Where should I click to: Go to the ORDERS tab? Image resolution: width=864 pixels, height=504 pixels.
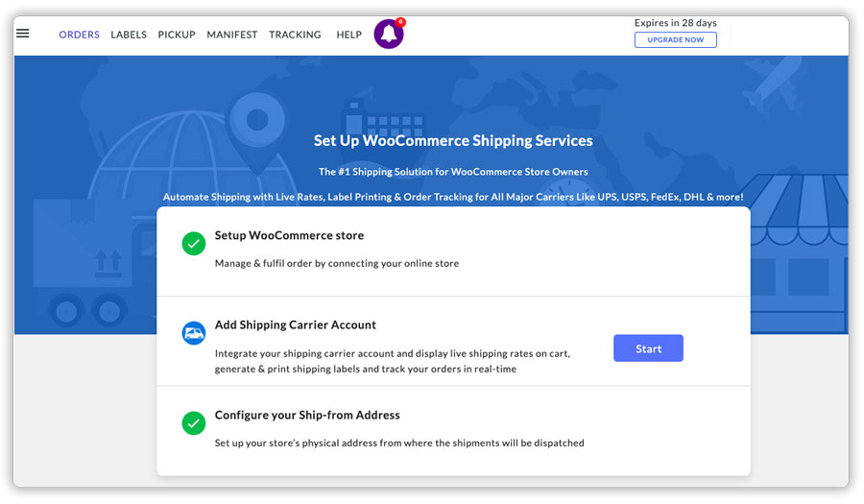80,35
